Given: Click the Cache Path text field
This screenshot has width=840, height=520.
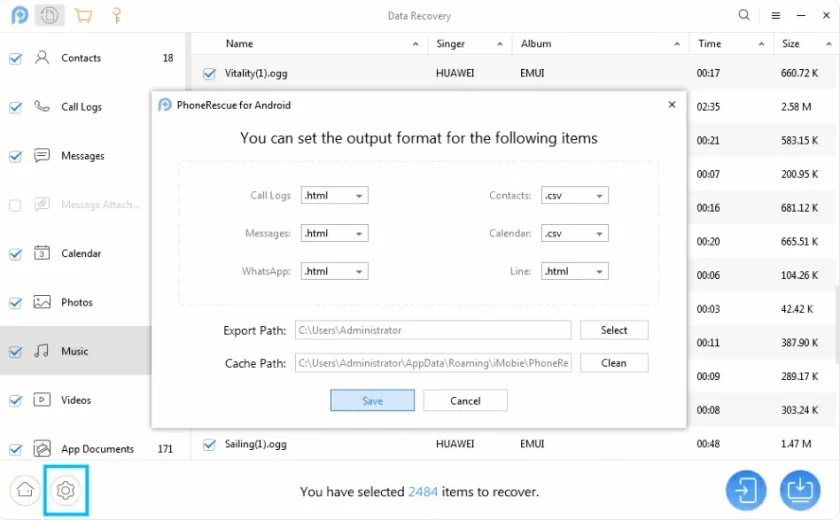Looking at the screenshot, I should pos(433,363).
